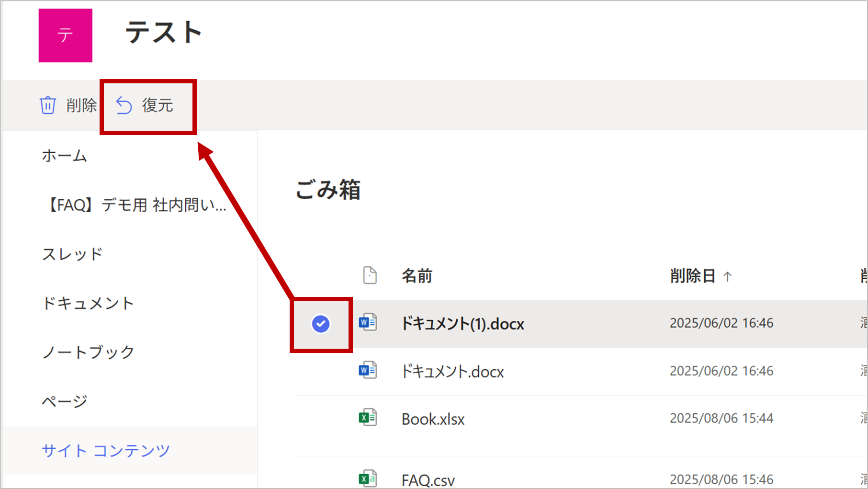Sort by the 削除日 column header
Screen dimensions: 868x489
(692, 276)
